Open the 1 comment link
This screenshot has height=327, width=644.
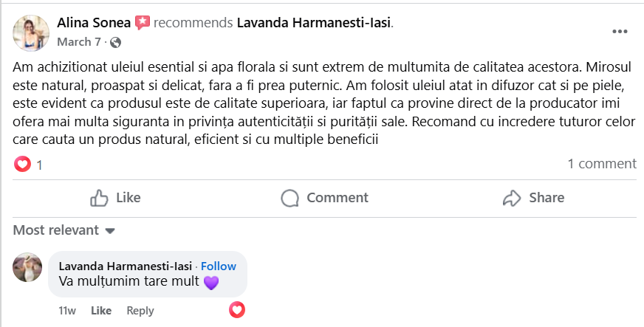click(601, 164)
